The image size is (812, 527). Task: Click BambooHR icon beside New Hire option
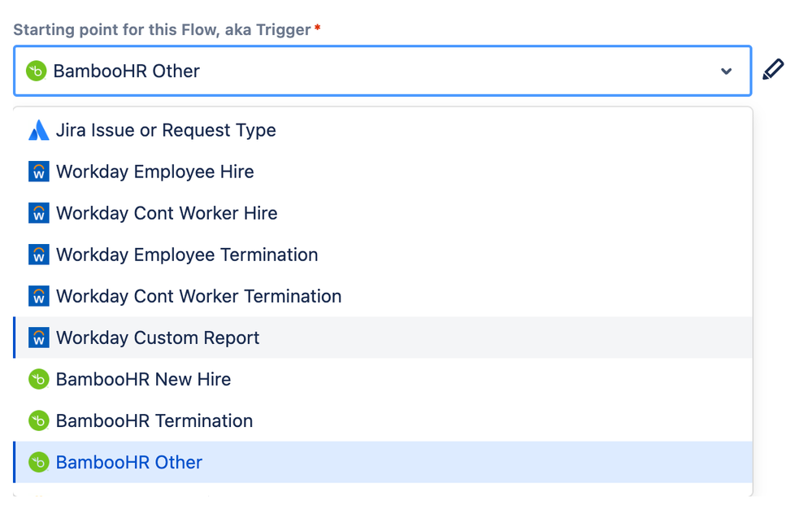39,379
